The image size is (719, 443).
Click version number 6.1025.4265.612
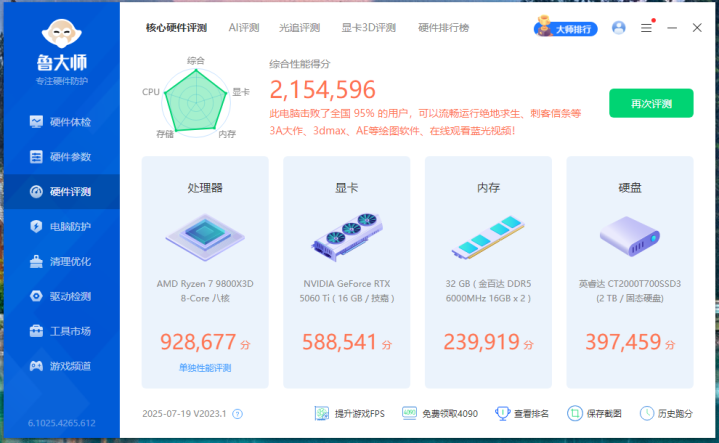(61, 423)
